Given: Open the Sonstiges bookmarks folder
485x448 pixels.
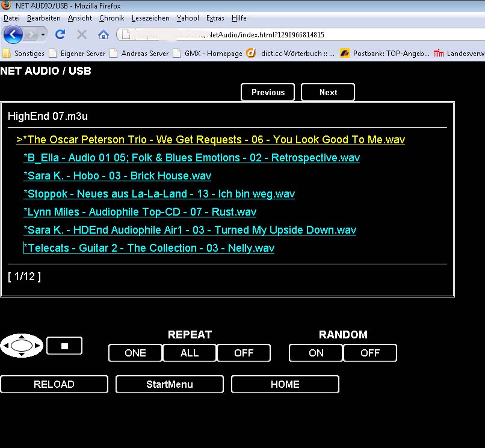Looking at the screenshot, I should click(x=24, y=53).
